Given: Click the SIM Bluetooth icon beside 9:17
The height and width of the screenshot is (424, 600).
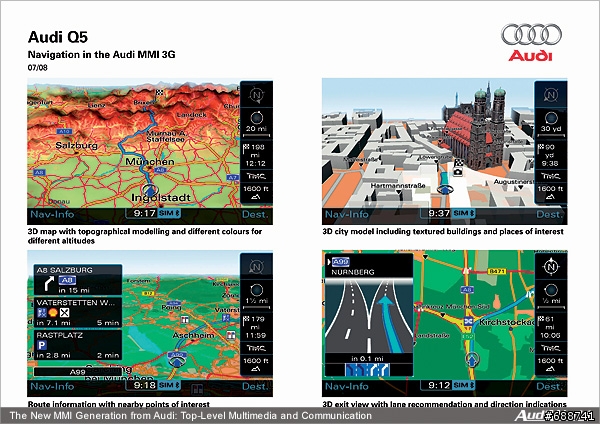Looking at the screenshot, I should point(169,213).
